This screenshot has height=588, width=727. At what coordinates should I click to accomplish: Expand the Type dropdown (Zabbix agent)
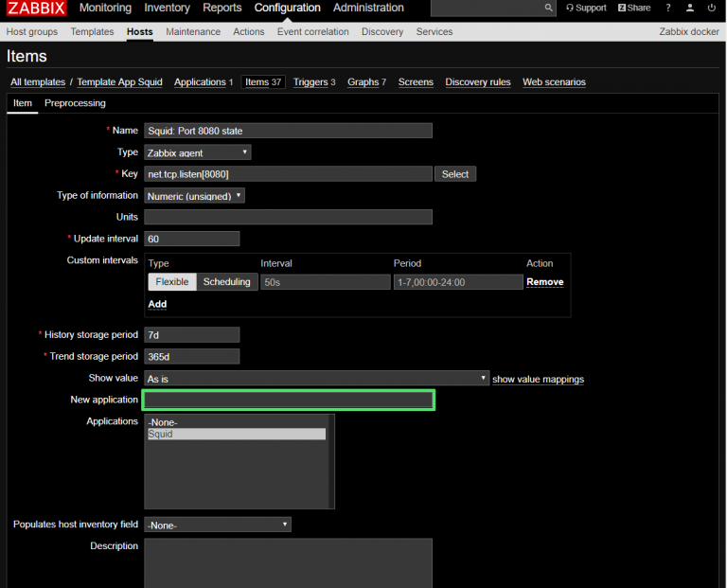click(x=198, y=152)
